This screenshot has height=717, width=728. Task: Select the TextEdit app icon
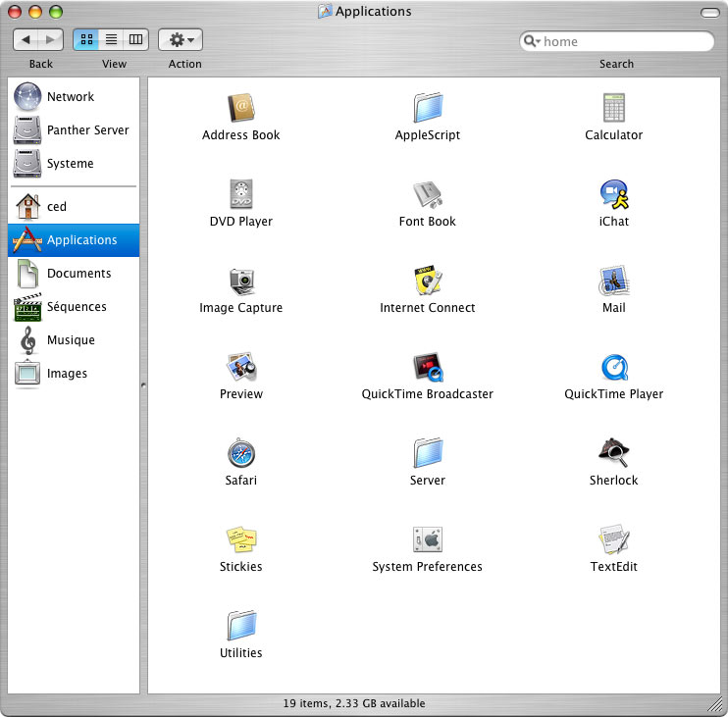pyautogui.click(x=614, y=539)
